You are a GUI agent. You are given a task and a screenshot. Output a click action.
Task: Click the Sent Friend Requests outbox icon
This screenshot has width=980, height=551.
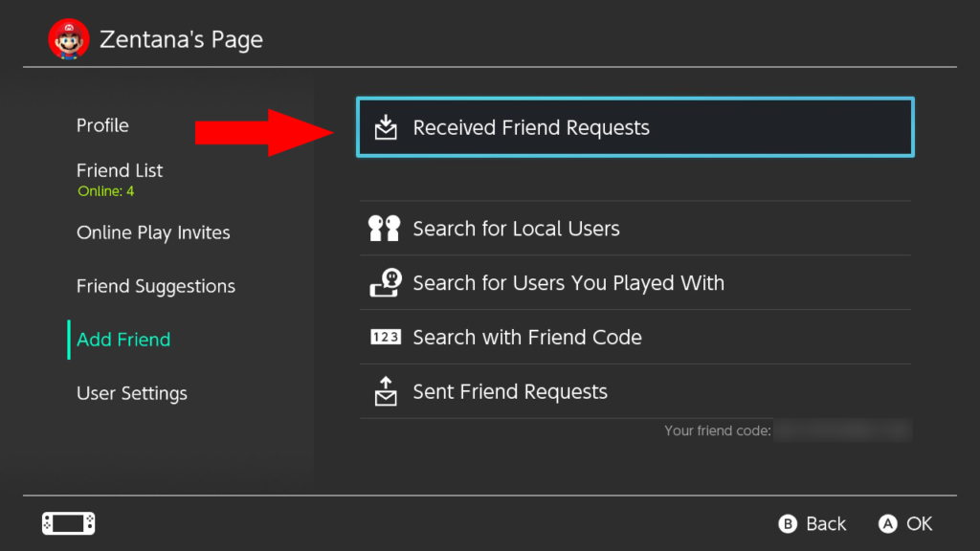(386, 391)
